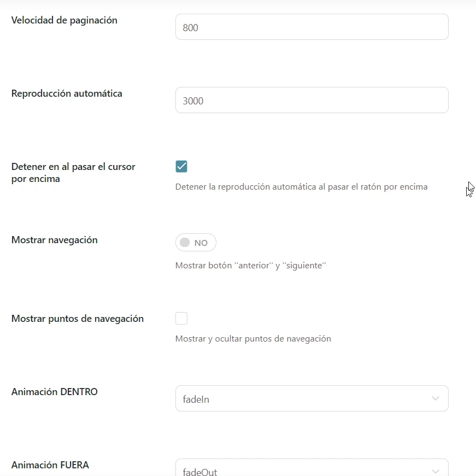Click the Velocidad de paginación label

click(64, 20)
